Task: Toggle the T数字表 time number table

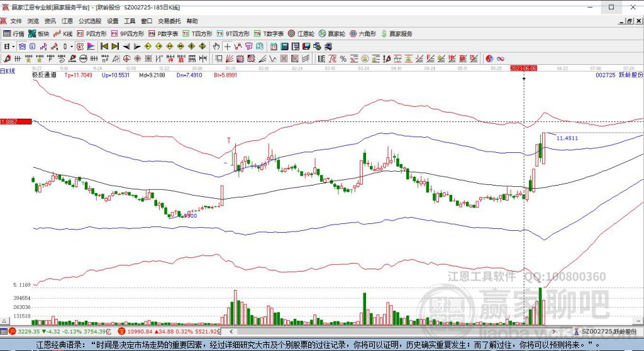Action: click(x=269, y=34)
